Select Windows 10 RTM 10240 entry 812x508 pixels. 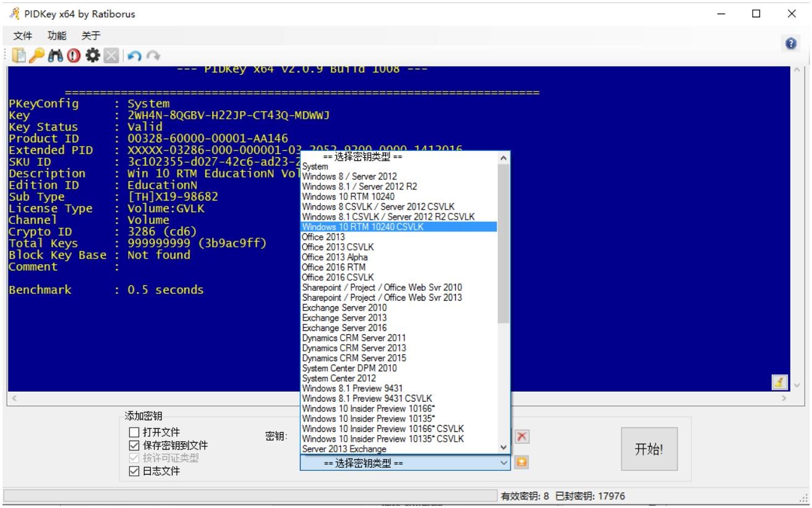click(399, 197)
